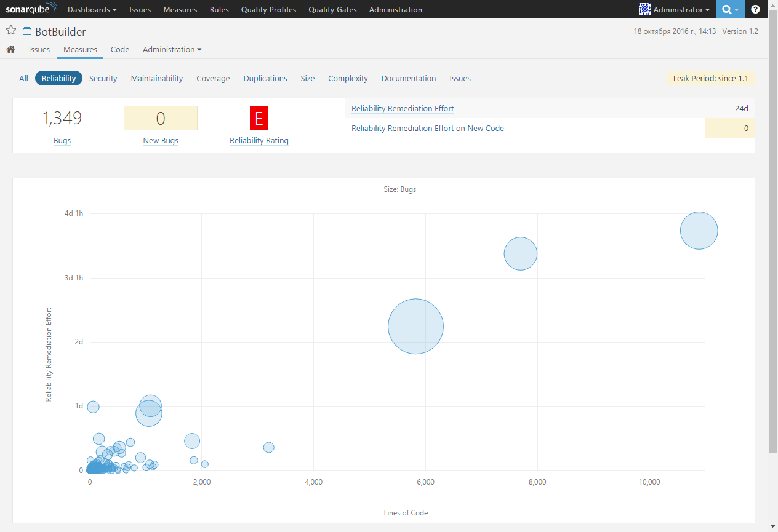
Task: Open the project Administration dropdown
Action: [171, 49]
